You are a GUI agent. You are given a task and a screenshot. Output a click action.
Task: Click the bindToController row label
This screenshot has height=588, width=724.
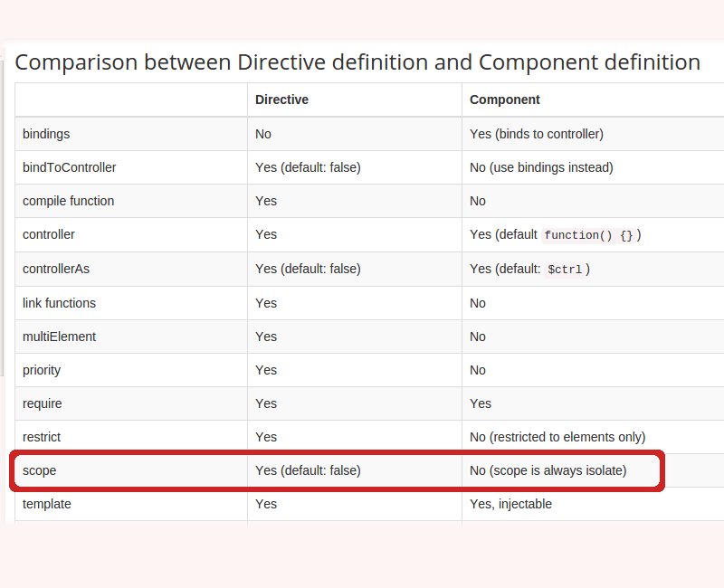[70, 167]
